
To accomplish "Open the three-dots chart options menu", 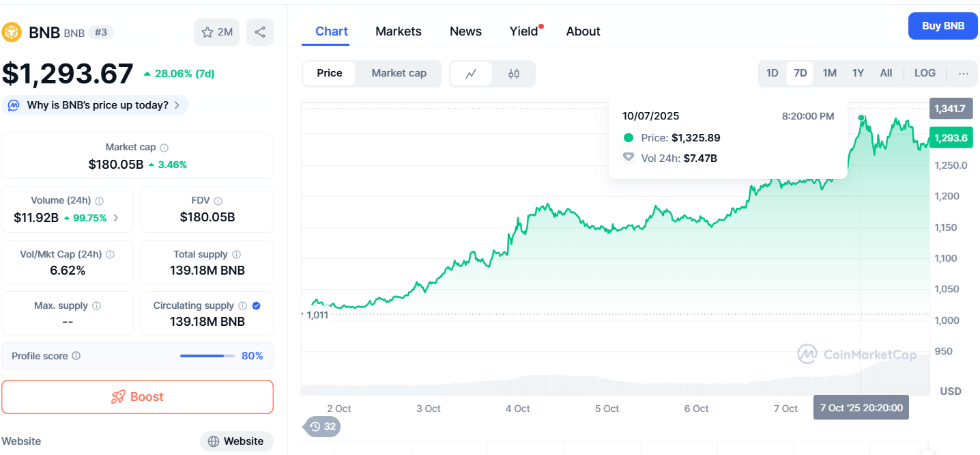I will click(x=963, y=74).
